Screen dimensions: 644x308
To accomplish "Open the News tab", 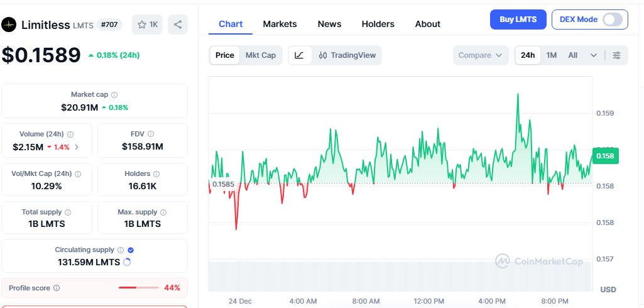I will click(x=329, y=24).
